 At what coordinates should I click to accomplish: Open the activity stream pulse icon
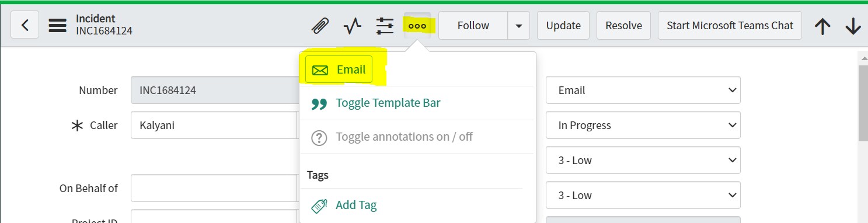353,26
